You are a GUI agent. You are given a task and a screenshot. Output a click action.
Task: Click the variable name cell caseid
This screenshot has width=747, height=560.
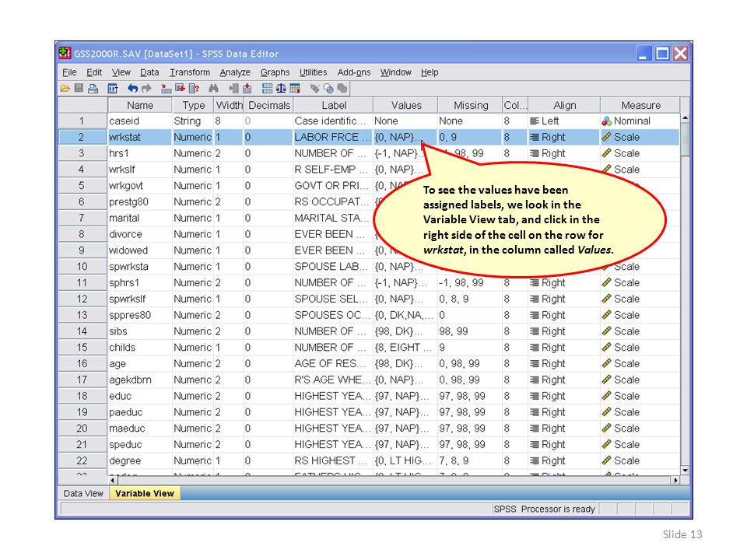[140, 121]
